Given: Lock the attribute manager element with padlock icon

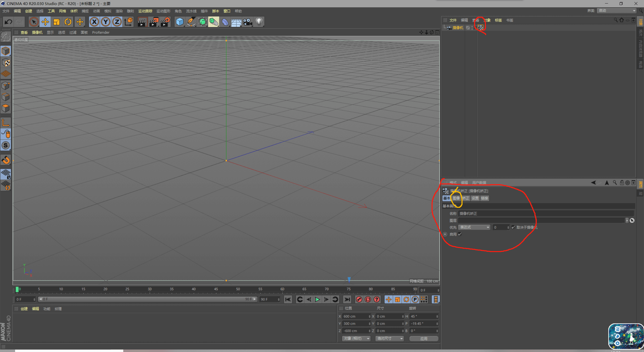Looking at the screenshot, I should click(622, 183).
